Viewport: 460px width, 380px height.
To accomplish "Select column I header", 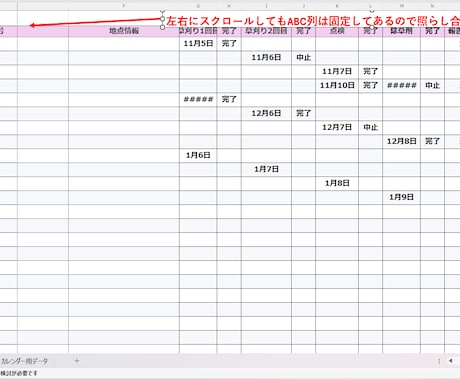I will pos(266,6).
